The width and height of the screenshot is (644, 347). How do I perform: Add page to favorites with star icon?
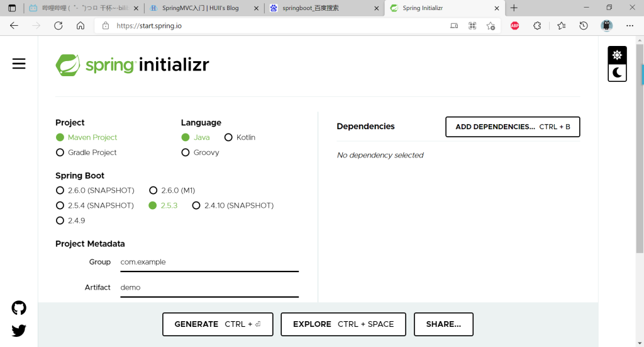click(491, 26)
